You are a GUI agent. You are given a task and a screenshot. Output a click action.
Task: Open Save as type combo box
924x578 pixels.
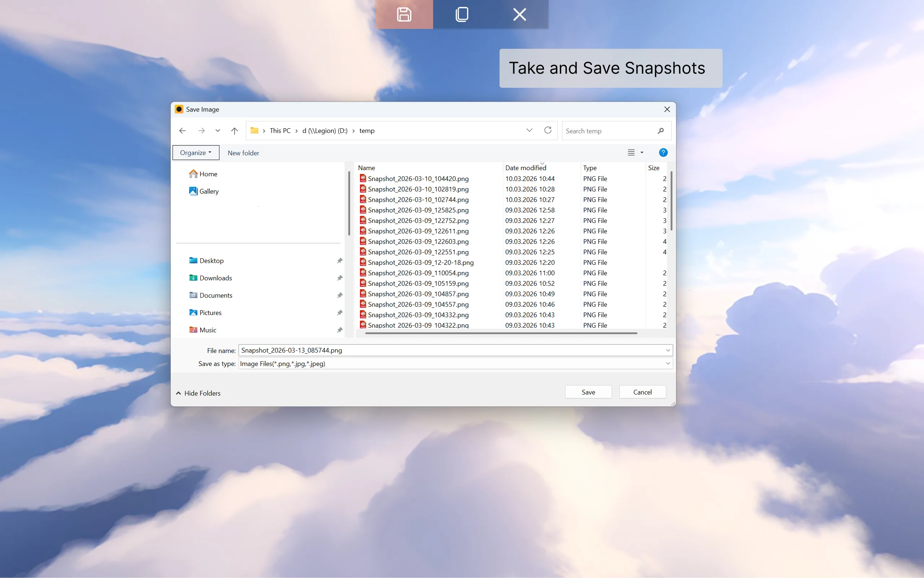[456, 363]
